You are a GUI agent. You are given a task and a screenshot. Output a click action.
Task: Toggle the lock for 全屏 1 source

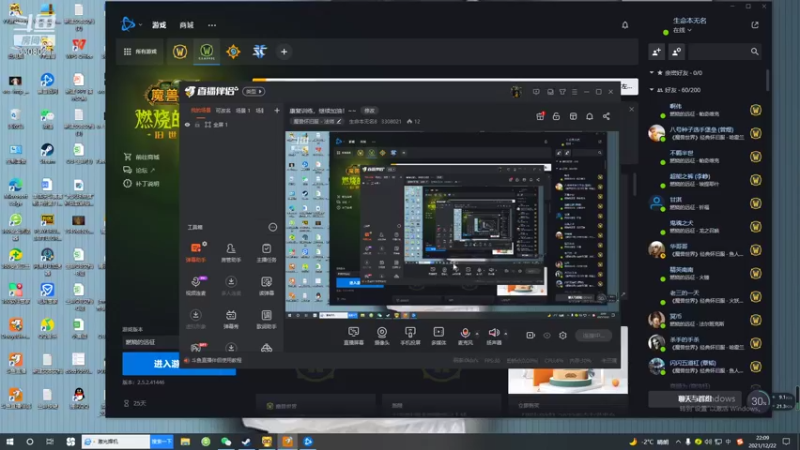pyautogui.click(x=197, y=125)
